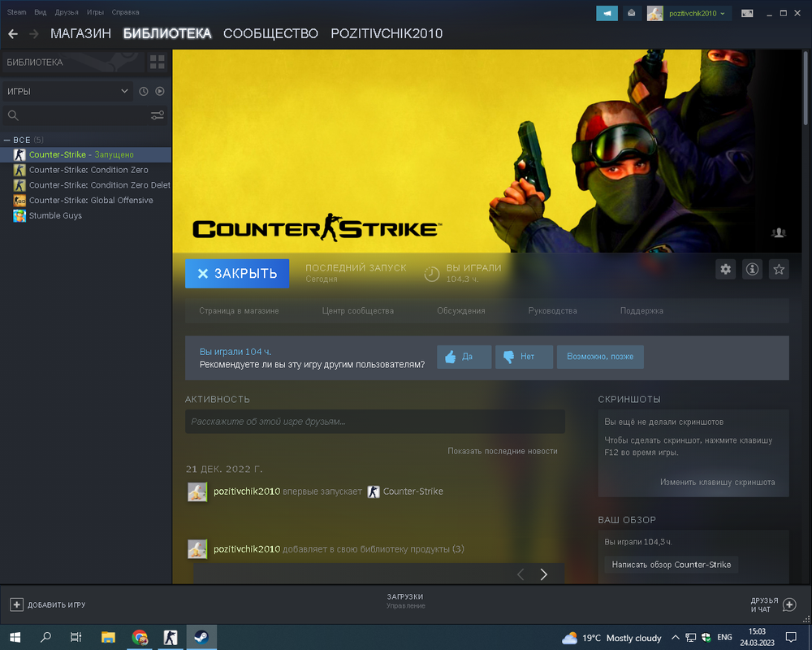The height and width of the screenshot is (650, 812).
Task: Open Chrome from the taskbar
Action: pos(140,637)
